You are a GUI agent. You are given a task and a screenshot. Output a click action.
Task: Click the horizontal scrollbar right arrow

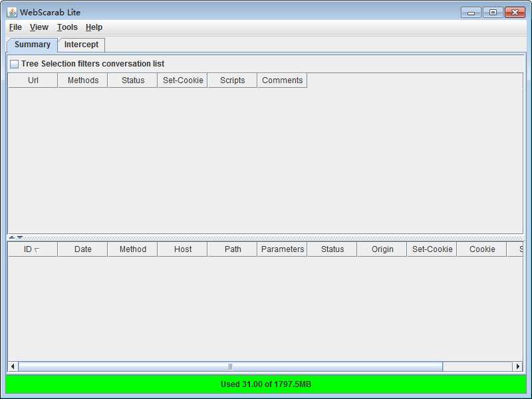pos(517,366)
